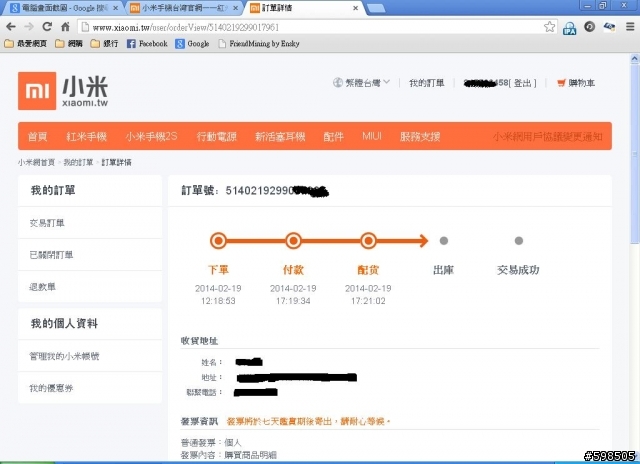Bookmark page with the star icon
Screen dimensions: 640x464
tap(549, 27)
